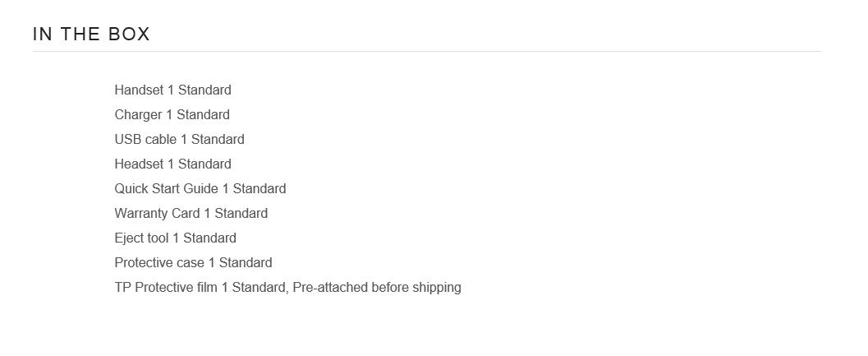Click the USB cable 1 Standard line
The width and height of the screenshot is (868, 356).
(179, 140)
